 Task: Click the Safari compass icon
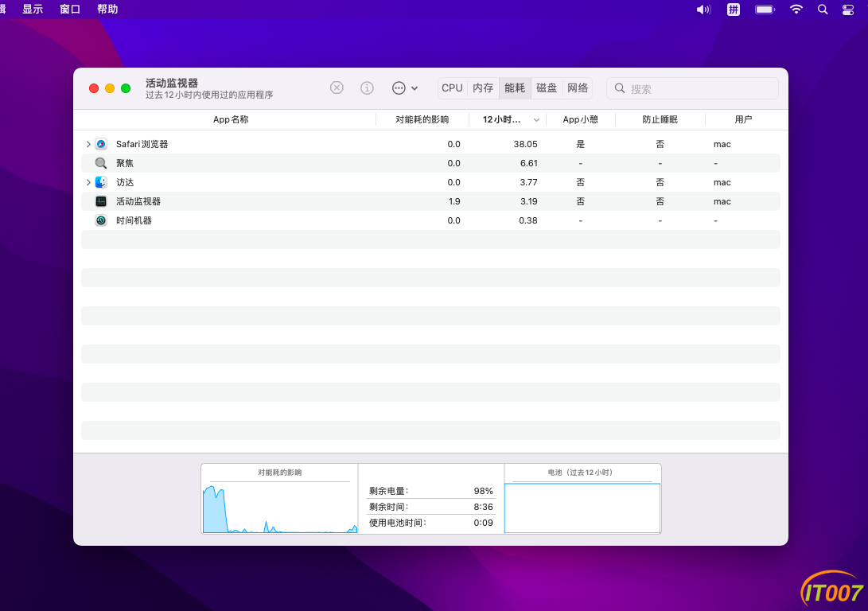click(101, 144)
